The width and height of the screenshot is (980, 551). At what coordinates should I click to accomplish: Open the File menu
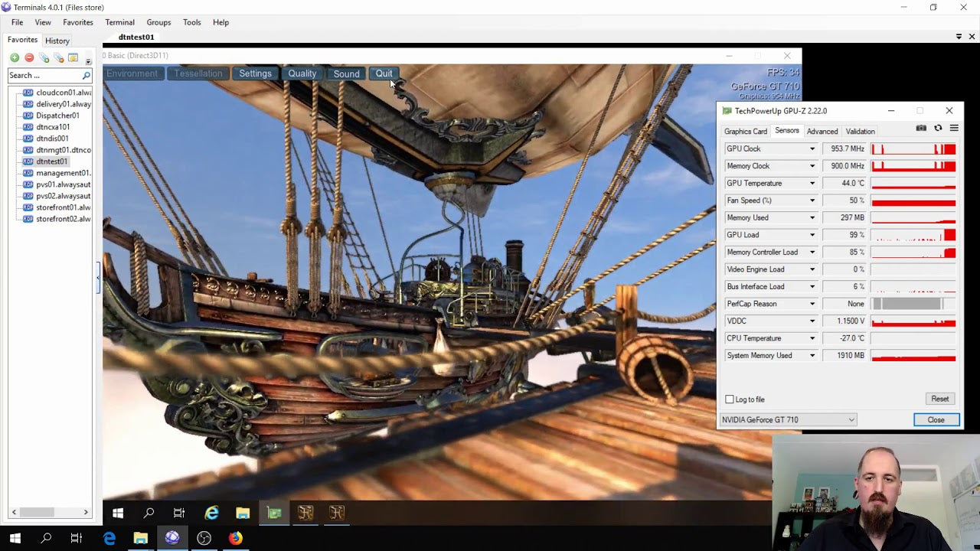click(x=17, y=22)
